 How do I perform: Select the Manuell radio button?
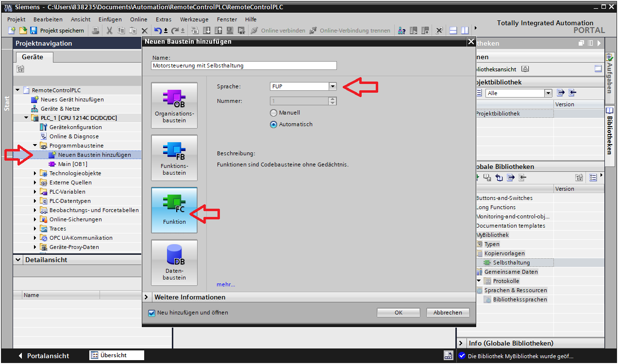274,113
